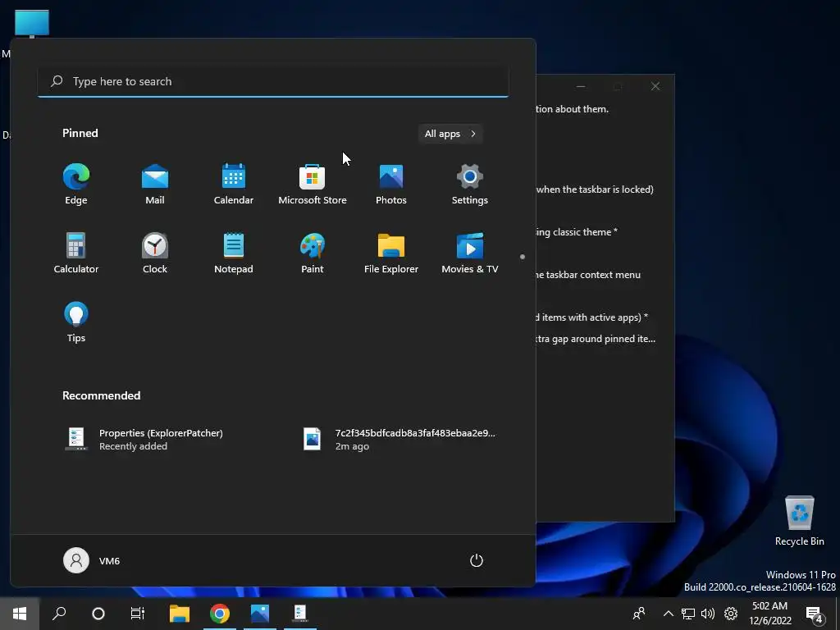Close the Properties window behind Start menu
The width and height of the screenshot is (840, 630).
655,86
